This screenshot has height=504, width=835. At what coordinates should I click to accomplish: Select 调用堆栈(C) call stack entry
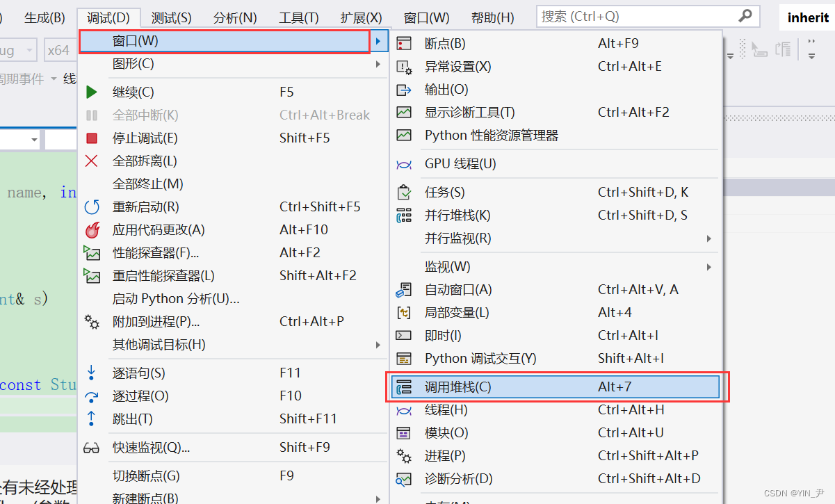tap(555, 387)
